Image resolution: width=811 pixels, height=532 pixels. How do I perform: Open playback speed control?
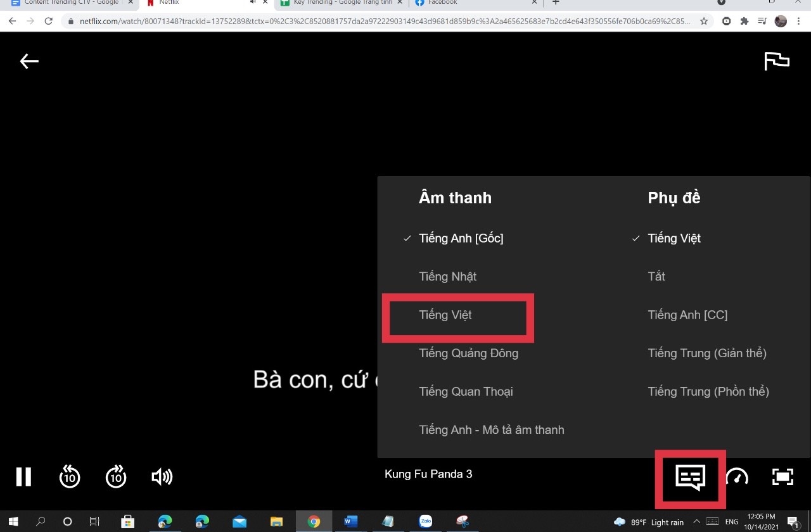737,476
